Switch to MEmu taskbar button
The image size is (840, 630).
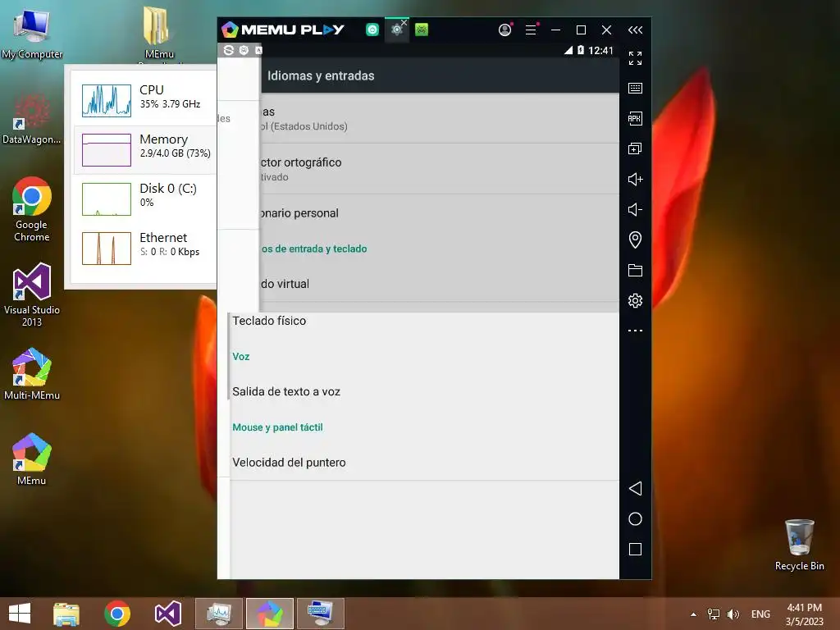(x=270, y=614)
